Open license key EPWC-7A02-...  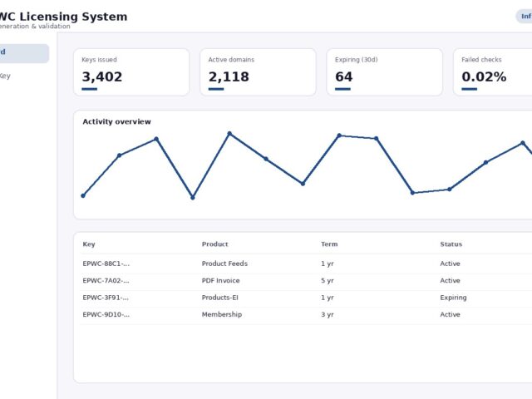pos(106,281)
